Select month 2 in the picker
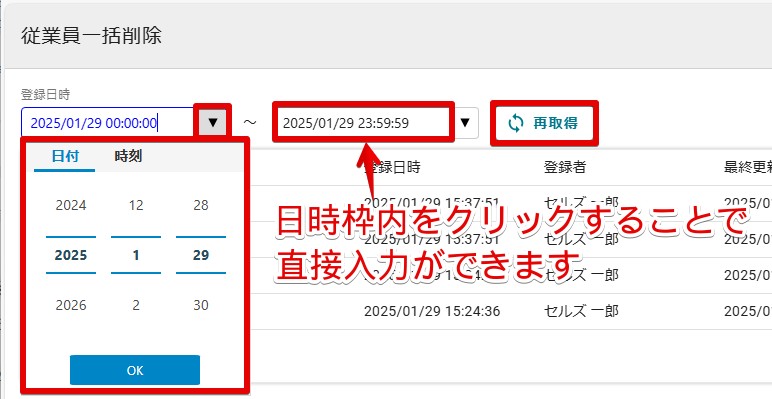The image size is (772, 399). click(x=136, y=305)
